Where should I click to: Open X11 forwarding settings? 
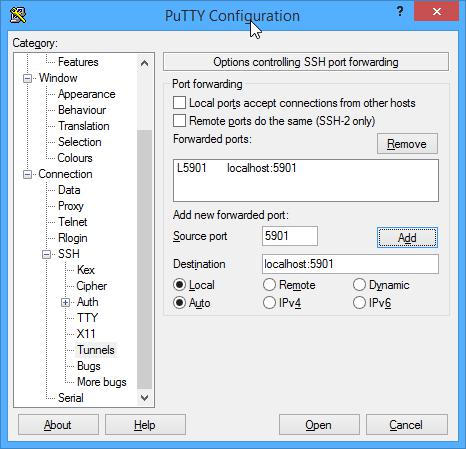86,334
